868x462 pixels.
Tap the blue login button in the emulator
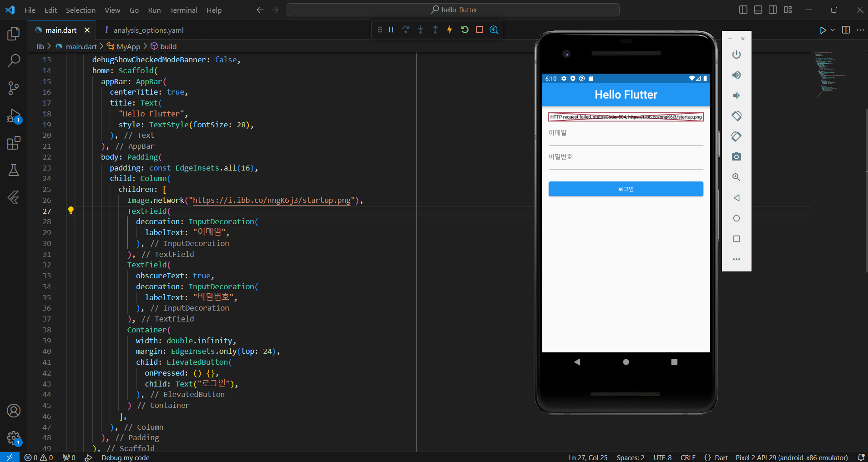click(x=626, y=189)
